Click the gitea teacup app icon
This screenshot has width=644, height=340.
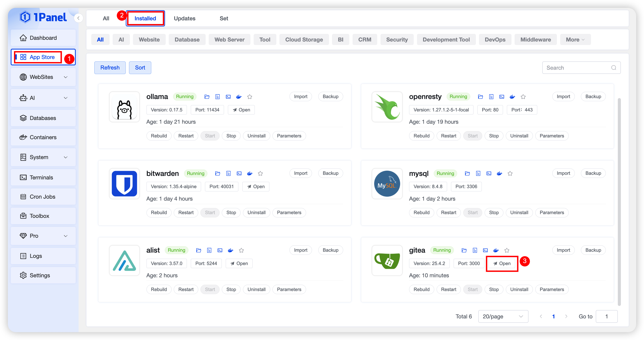tap(387, 260)
